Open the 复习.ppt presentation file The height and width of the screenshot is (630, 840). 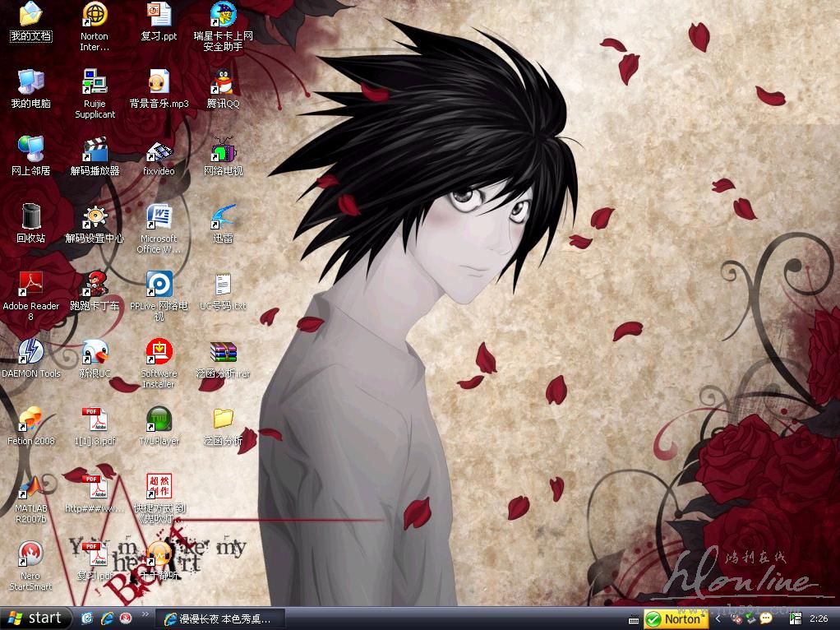(159, 15)
